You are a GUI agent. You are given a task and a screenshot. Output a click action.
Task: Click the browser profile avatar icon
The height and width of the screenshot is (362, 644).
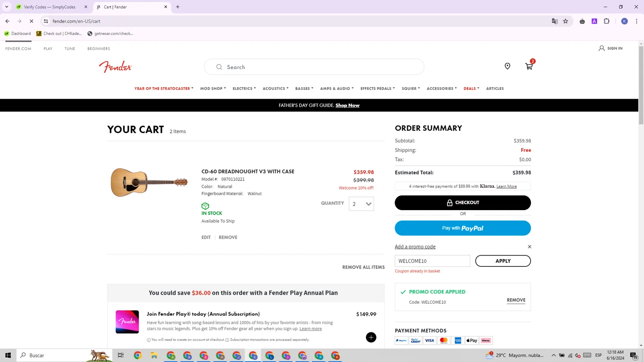point(625,21)
